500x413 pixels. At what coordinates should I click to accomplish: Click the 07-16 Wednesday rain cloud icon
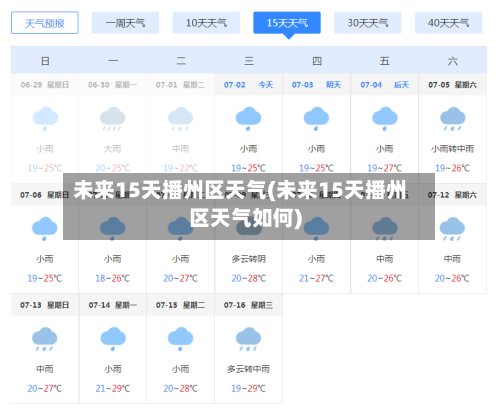[x=248, y=339]
